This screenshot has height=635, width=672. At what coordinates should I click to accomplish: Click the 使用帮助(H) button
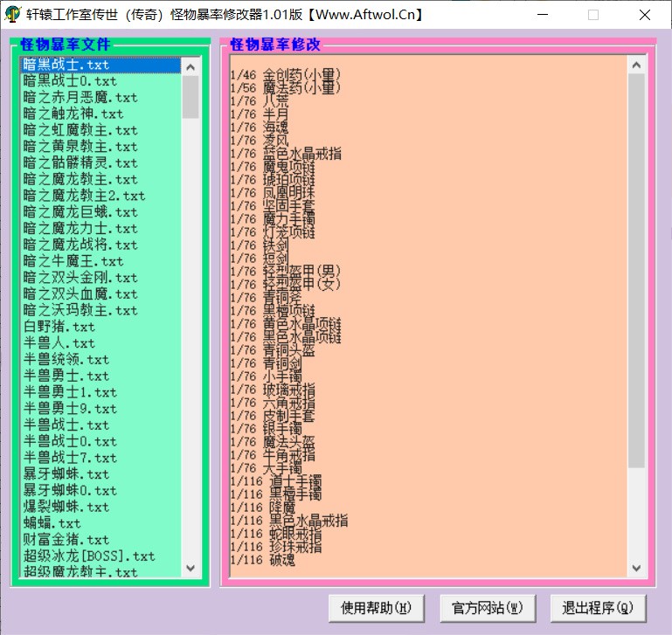(376, 608)
